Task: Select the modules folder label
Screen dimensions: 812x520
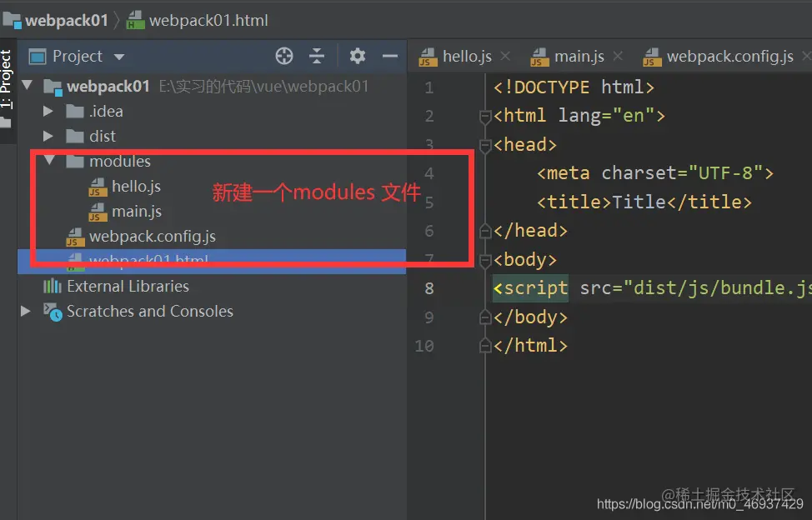Action: tap(119, 162)
